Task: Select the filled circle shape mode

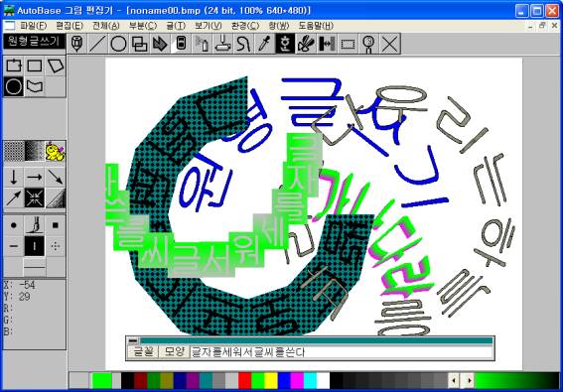Action: pos(14,86)
